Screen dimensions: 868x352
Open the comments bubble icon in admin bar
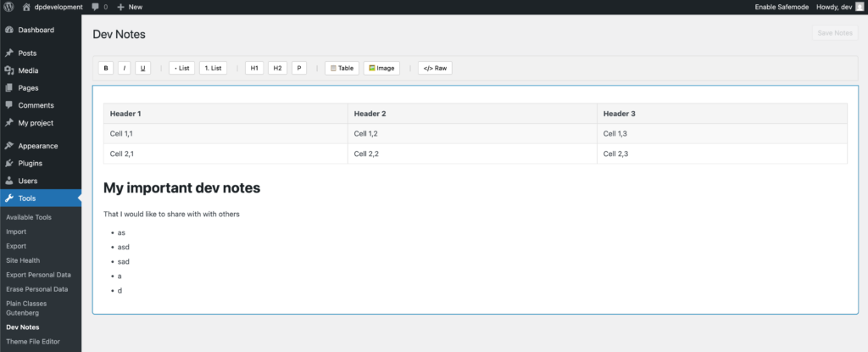point(96,7)
